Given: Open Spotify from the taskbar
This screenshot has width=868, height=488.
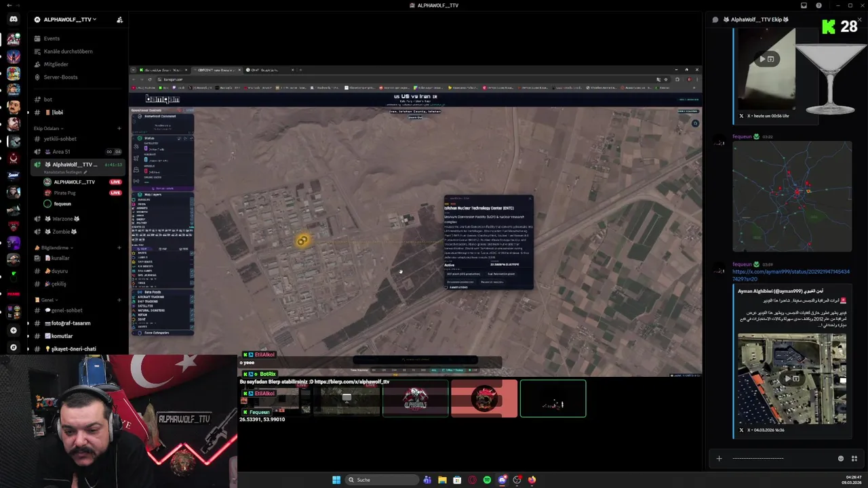Looking at the screenshot, I should pyautogui.click(x=487, y=480).
